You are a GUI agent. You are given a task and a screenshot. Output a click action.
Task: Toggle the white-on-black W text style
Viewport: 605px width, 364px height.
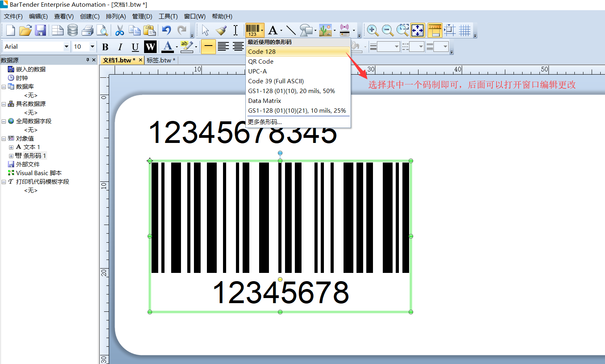[150, 47]
